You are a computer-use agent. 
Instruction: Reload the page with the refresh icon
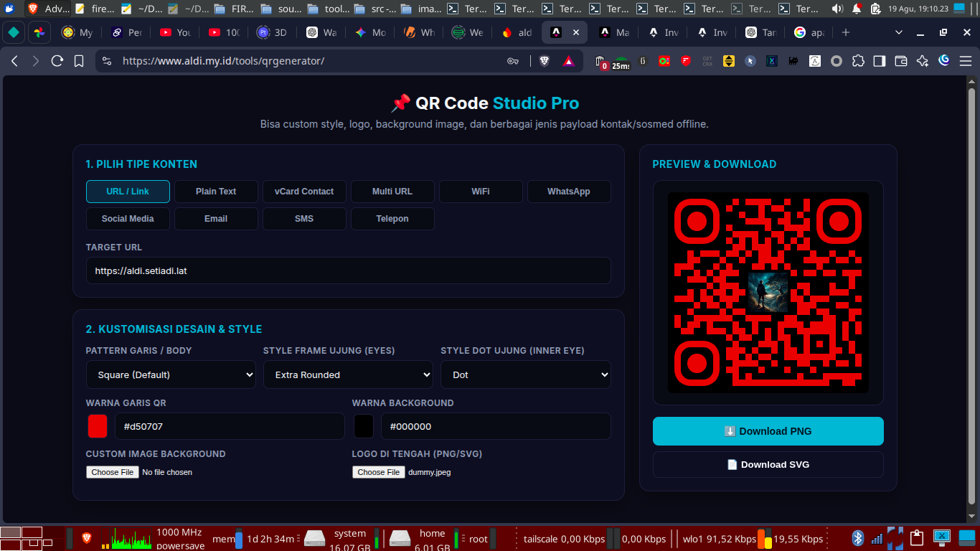[57, 61]
